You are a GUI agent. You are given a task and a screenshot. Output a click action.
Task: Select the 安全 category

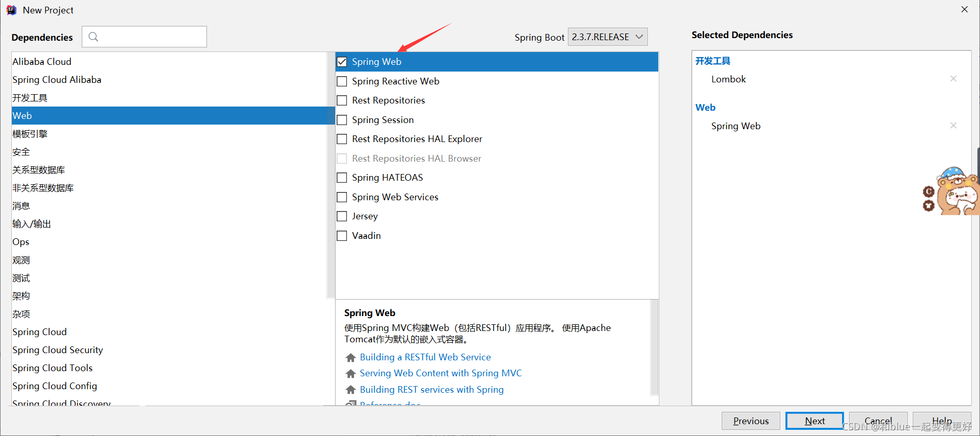[x=169, y=152]
